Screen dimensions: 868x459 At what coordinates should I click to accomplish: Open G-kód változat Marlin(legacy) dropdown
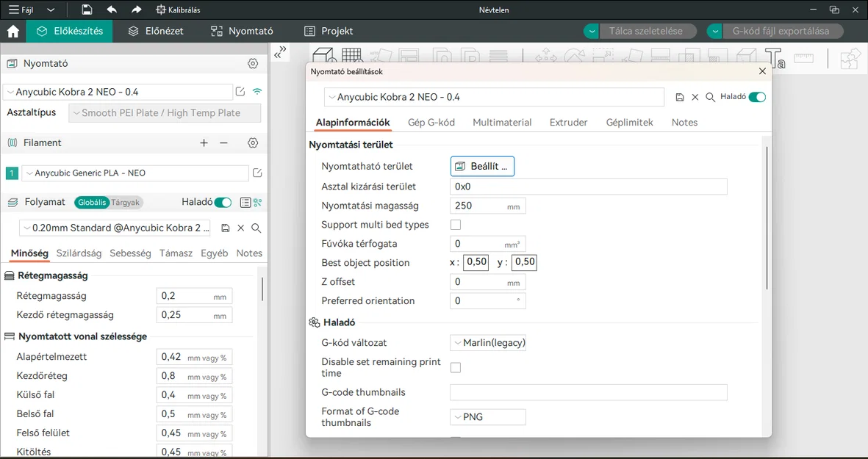tap(488, 343)
